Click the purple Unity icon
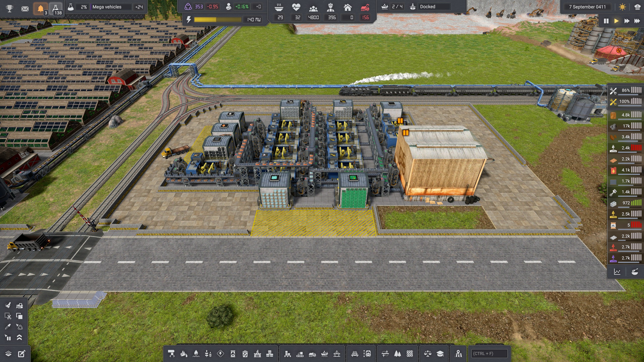This screenshot has width=644, height=362. click(x=188, y=7)
